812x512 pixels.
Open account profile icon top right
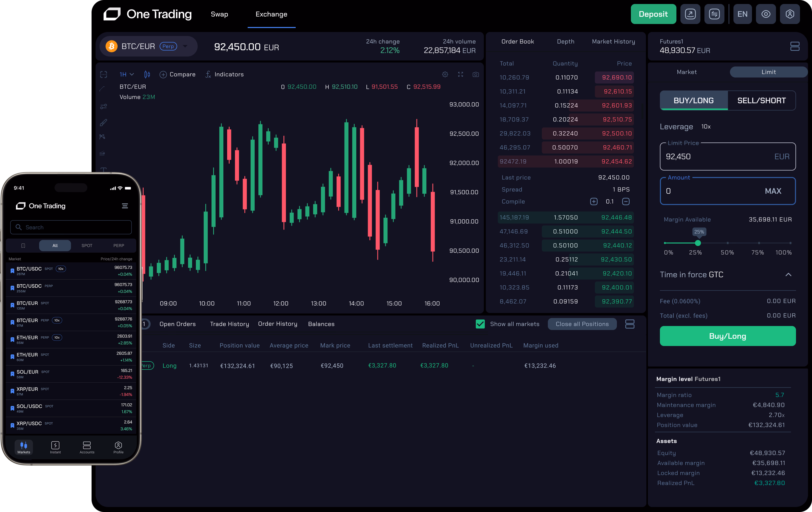[x=790, y=14]
